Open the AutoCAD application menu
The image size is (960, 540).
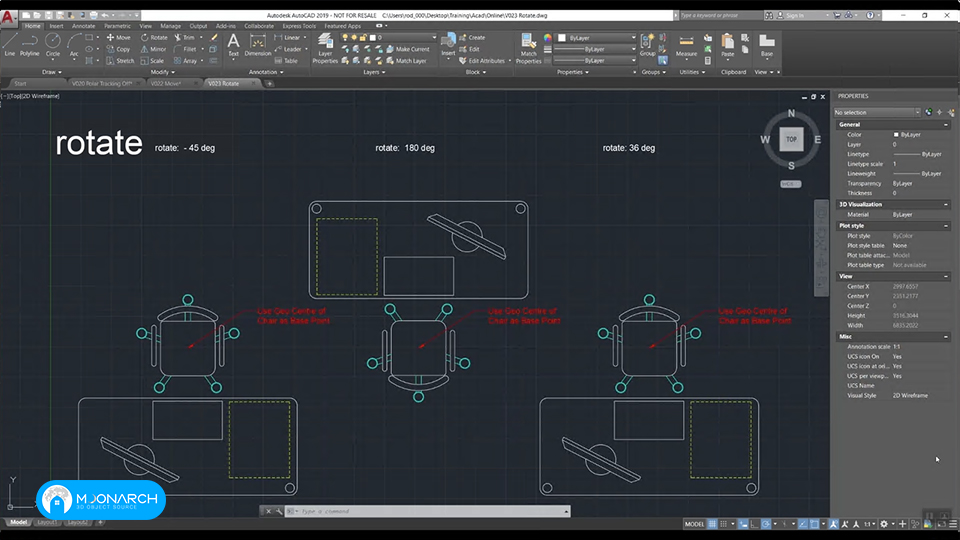8,17
